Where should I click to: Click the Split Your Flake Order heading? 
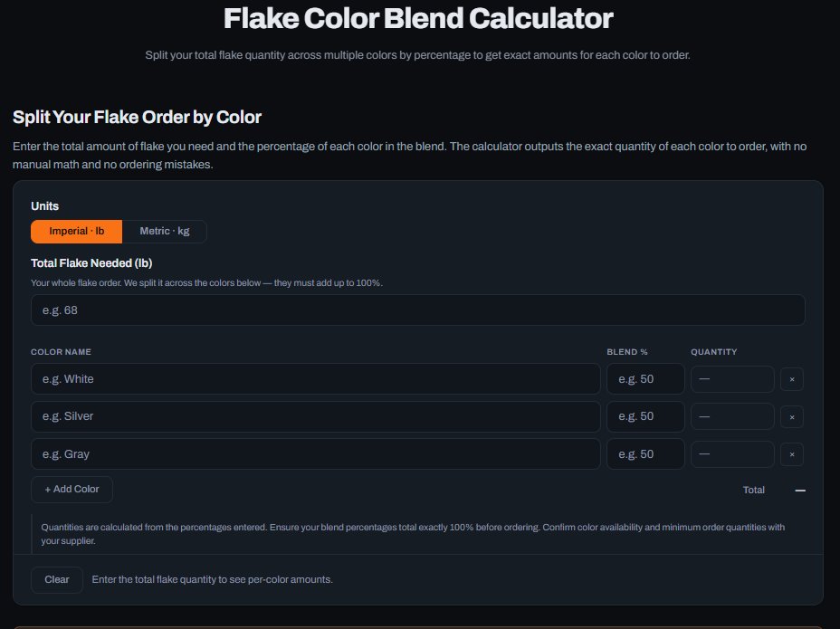pos(138,118)
